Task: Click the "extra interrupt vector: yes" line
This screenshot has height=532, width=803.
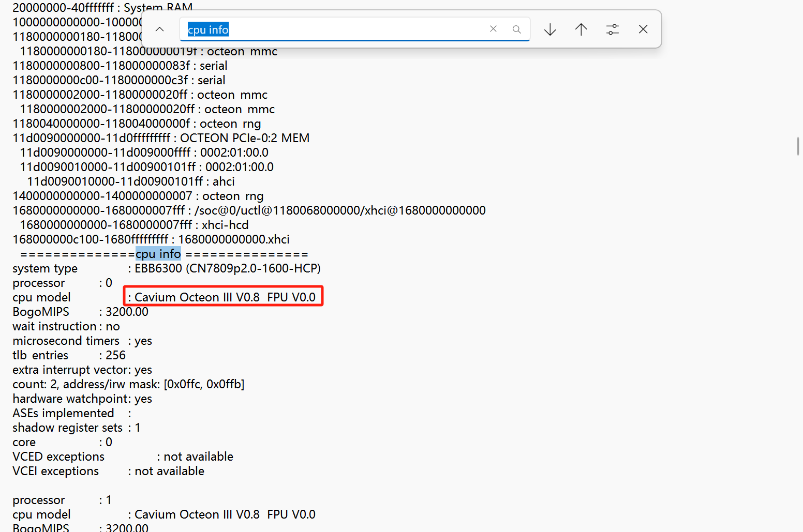Action: 82,370
